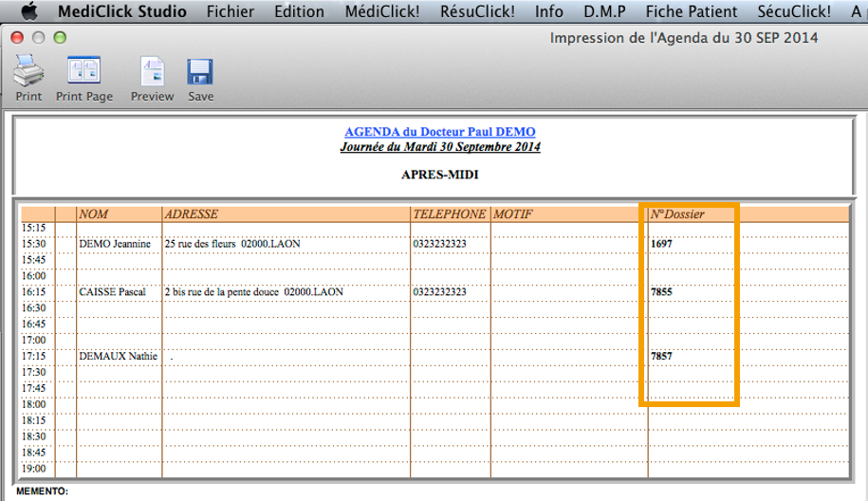
Task: Click the N°Dossier column header
Action: point(677,214)
